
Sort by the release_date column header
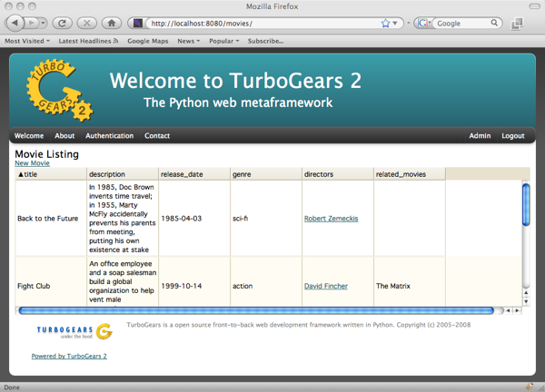[x=183, y=174]
